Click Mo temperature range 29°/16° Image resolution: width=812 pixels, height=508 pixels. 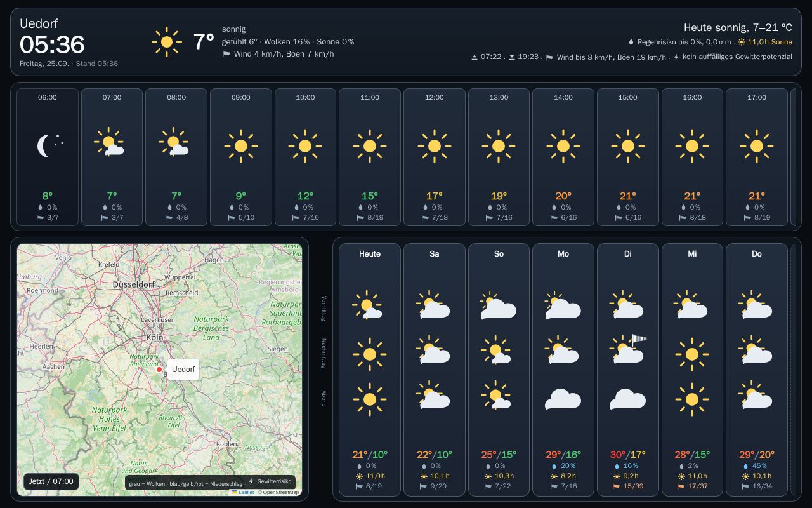click(x=563, y=455)
